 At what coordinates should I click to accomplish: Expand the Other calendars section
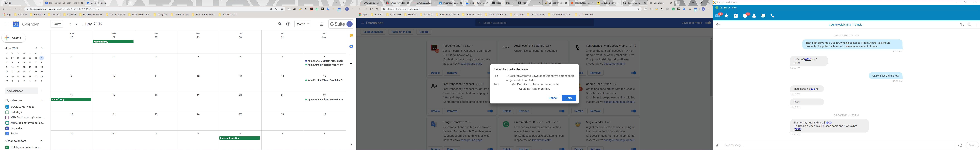point(41,141)
